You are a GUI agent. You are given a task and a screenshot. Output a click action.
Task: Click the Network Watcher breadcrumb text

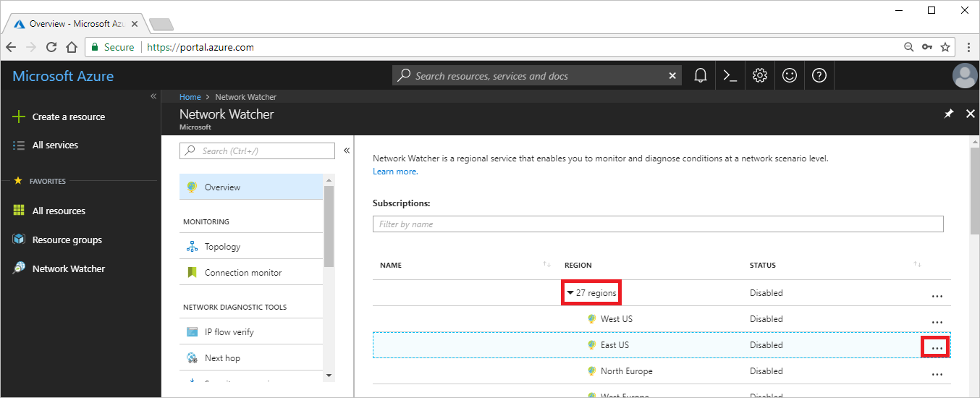(x=245, y=96)
